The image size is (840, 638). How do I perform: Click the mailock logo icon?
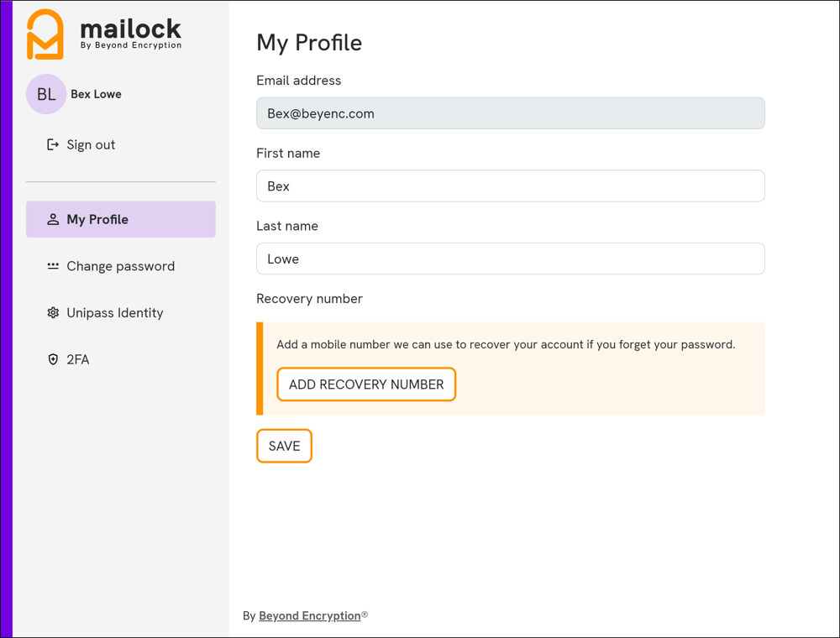[45, 34]
